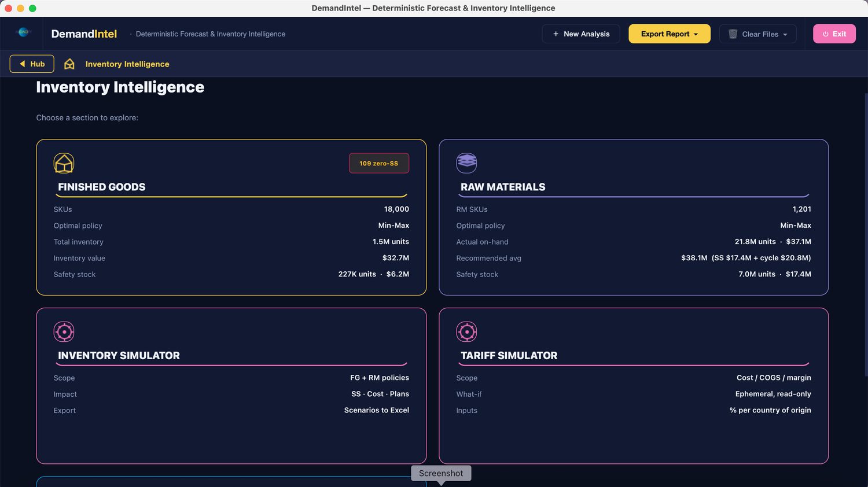This screenshot has height=487, width=868.
Task: Click the DemandIntel brand name
Action: [x=84, y=34]
